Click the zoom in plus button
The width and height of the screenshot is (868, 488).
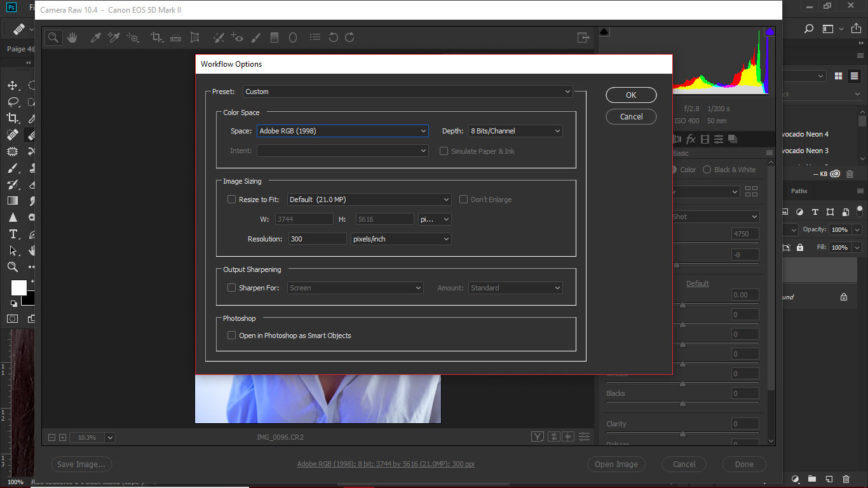(62, 437)
